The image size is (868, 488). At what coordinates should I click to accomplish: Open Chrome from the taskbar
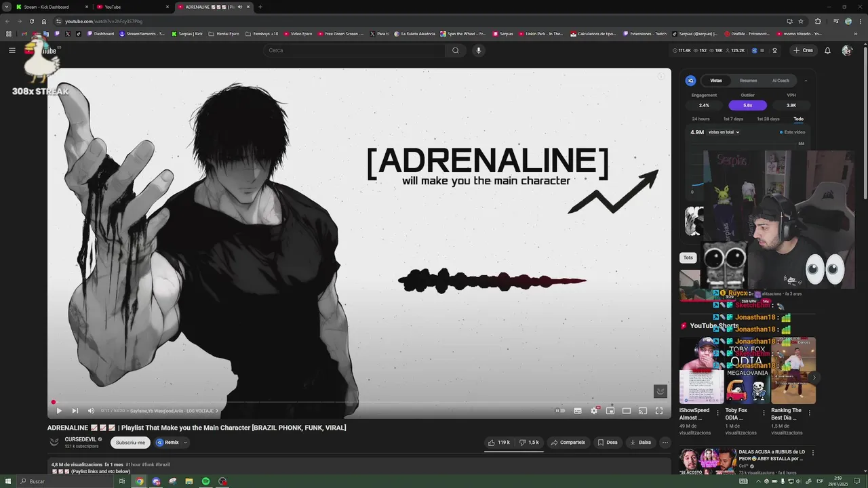pos(139,481)
